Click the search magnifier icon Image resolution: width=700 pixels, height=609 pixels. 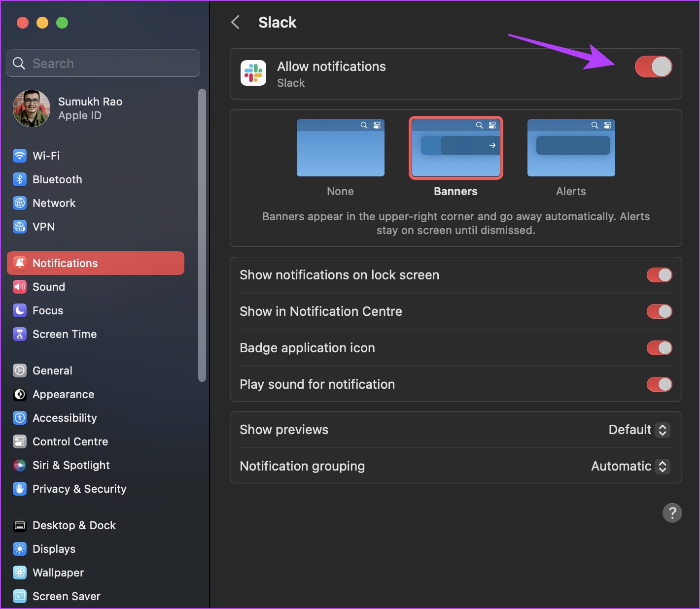click(19, 63)
